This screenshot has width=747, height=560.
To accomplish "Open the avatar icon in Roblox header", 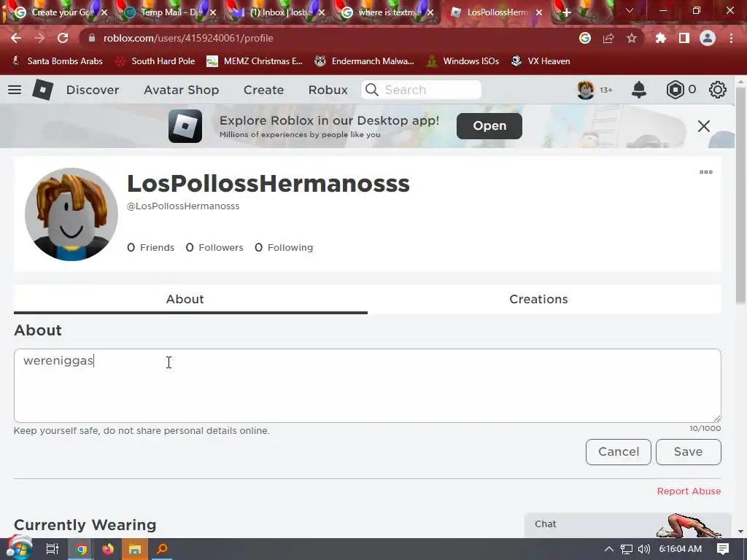I will point(586,90).
